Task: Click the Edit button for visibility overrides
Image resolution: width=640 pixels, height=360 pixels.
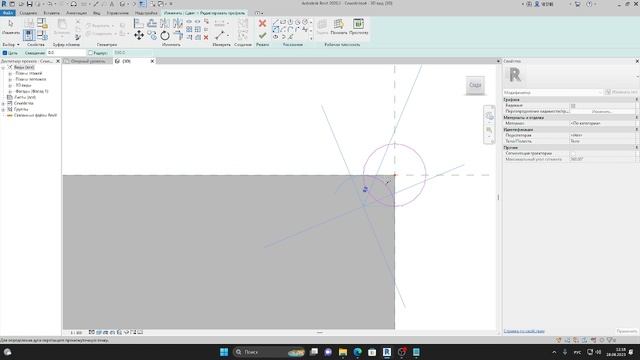Action: tap(602, 111)
